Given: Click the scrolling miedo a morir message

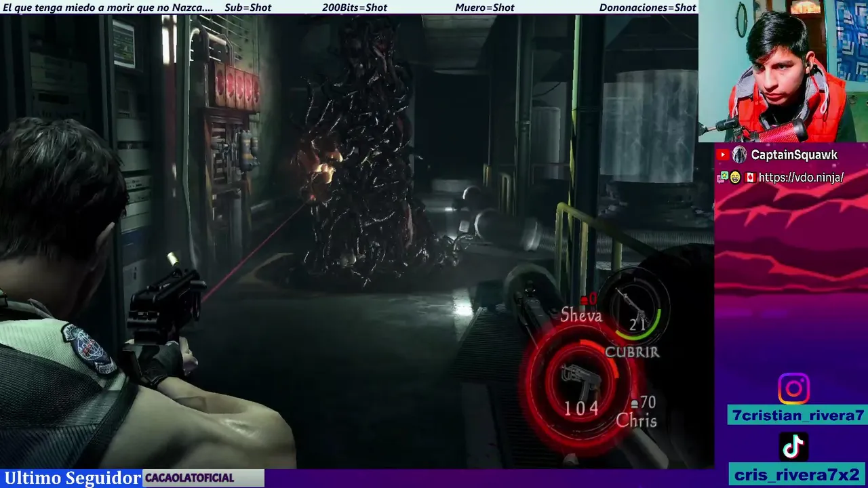Looking at the screenshot, I should coord(108,7).
